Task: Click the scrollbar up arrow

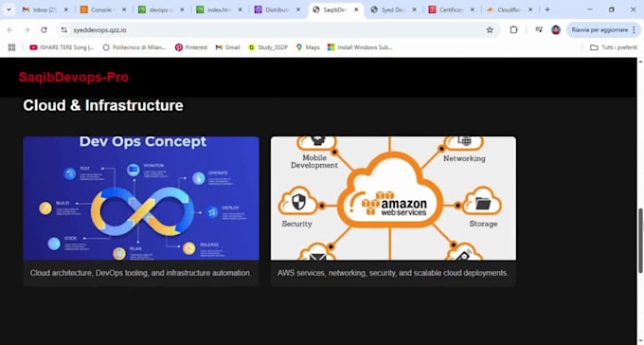Action: (640, 62)
